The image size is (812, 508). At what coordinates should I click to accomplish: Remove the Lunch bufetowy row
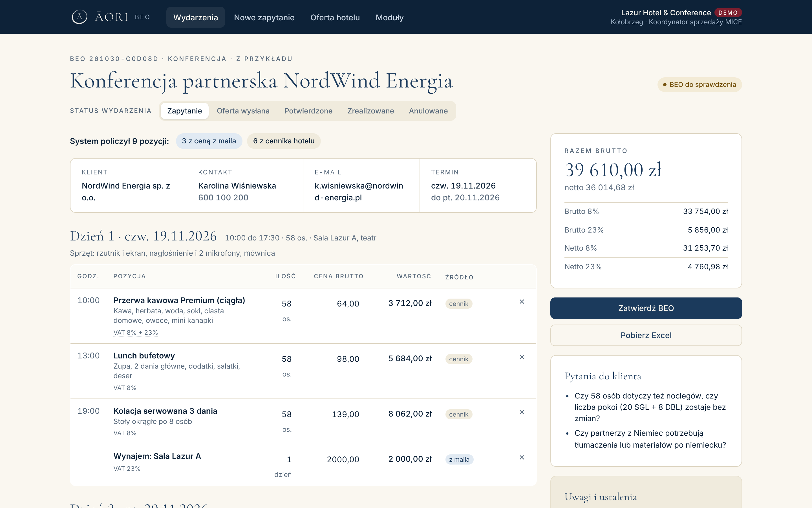click(522, 357)
